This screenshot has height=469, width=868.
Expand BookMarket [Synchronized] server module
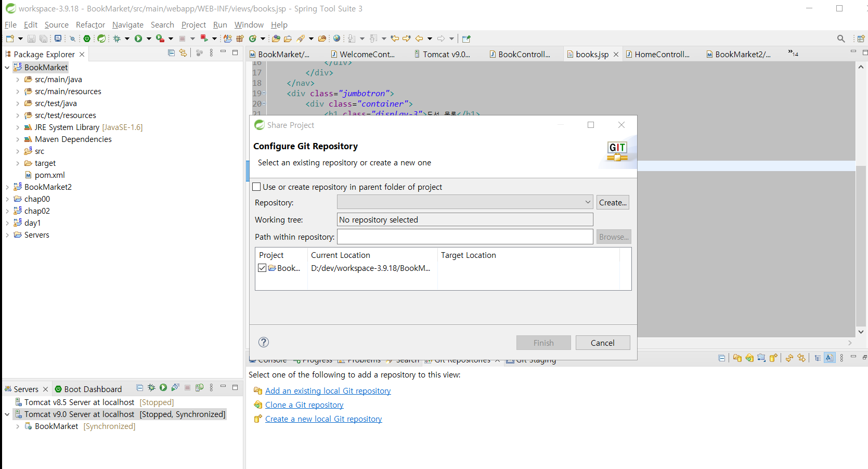pyautogui.click(x=17, y=426)
